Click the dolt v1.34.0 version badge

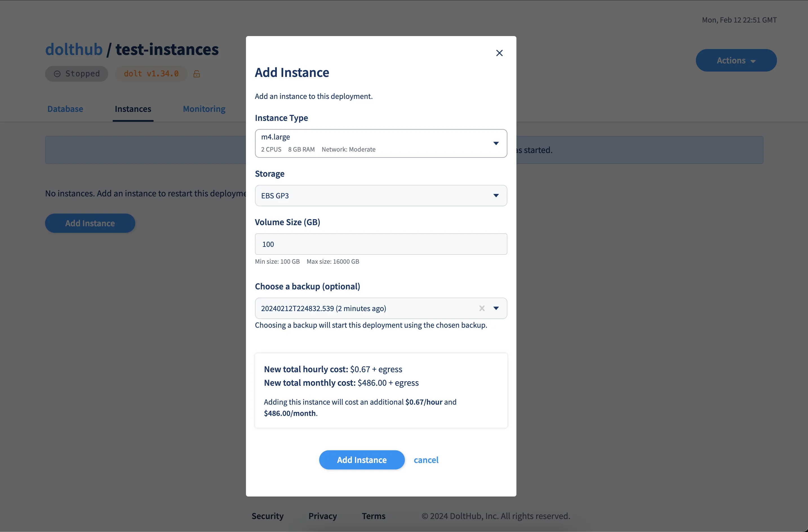pyautogui.click(x=151, y=74)
